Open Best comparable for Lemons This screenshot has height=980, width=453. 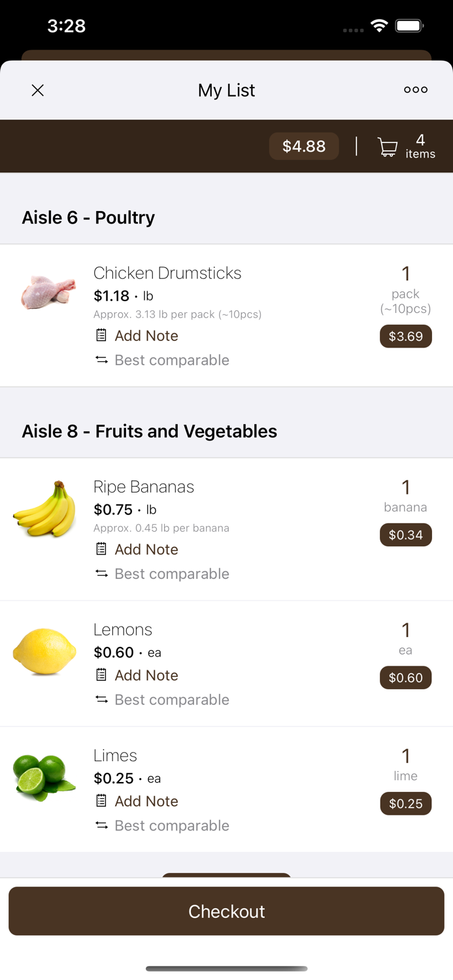pyautogui.click(x=171, y=700)
